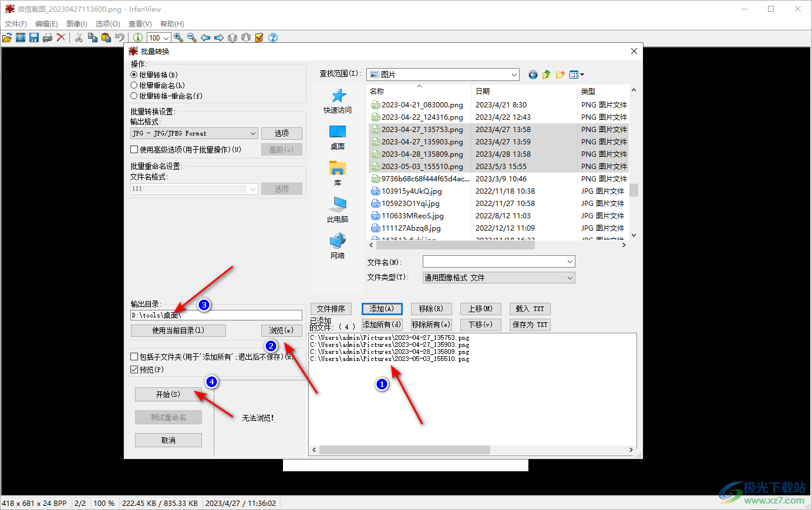Screen dimensions: 812x510
Task: Open the 文件类型(T) dropdown
Action: (499, 278)
